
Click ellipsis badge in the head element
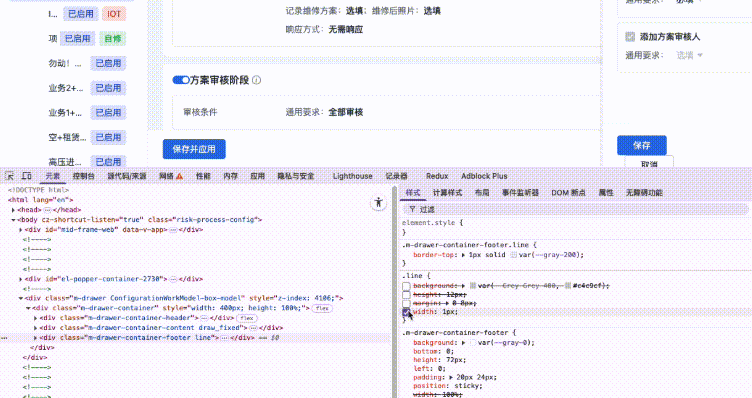tap(47, 210)
